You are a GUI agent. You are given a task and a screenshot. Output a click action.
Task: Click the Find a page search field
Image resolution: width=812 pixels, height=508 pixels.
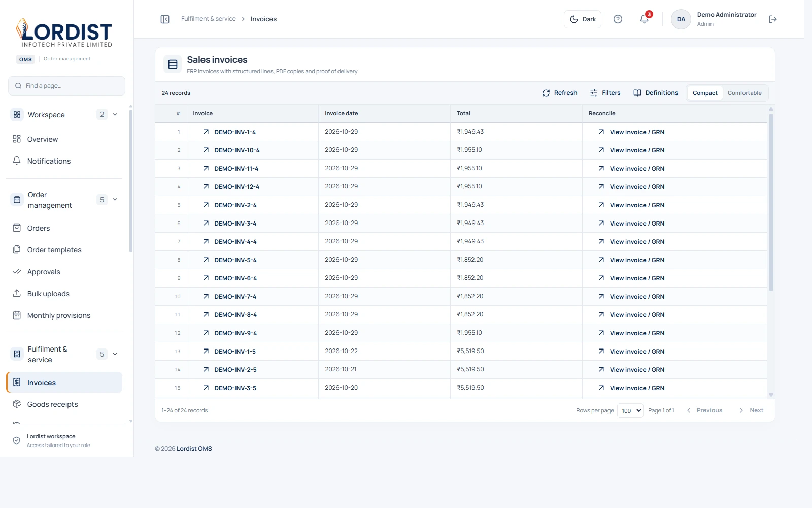[x=66, y=86]
